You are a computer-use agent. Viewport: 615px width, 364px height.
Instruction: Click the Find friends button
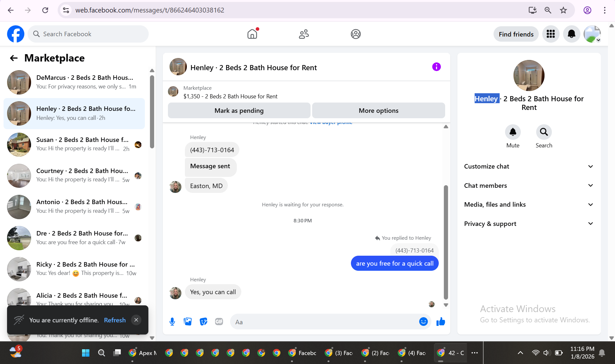click(516, 34)
